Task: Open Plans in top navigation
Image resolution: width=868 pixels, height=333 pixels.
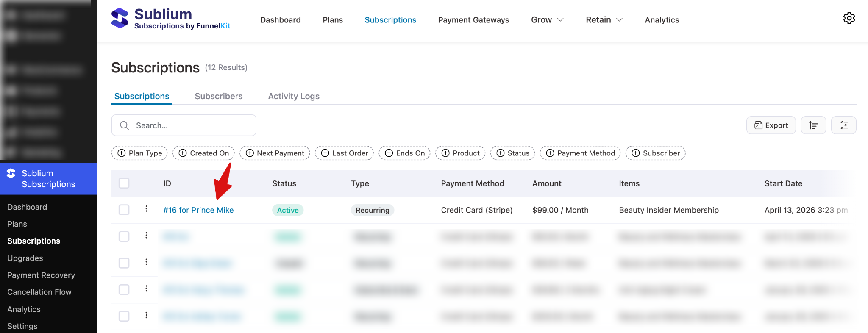Action: [333, 20]
